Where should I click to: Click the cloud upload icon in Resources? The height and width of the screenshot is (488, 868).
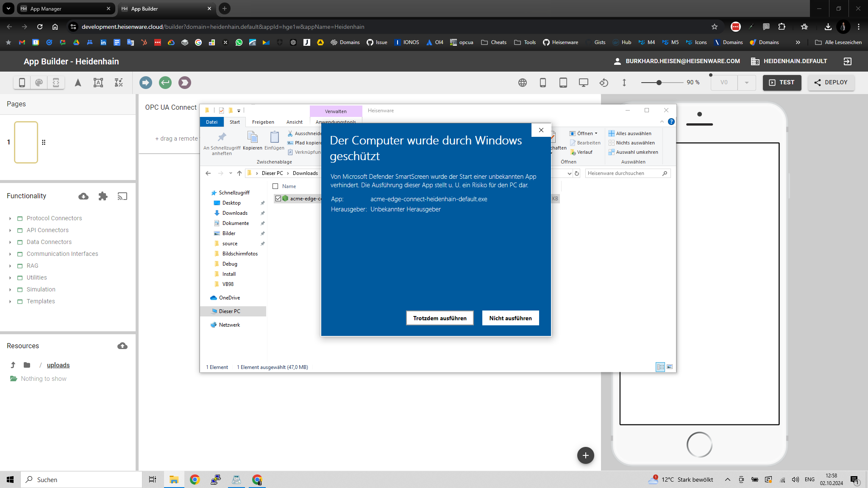coord(122,346)
